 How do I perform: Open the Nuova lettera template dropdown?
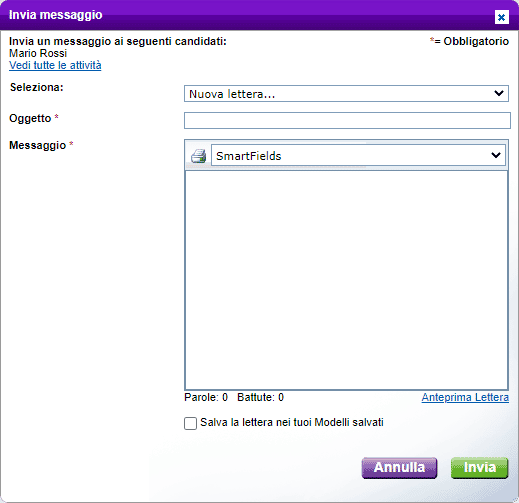point(346,94)
